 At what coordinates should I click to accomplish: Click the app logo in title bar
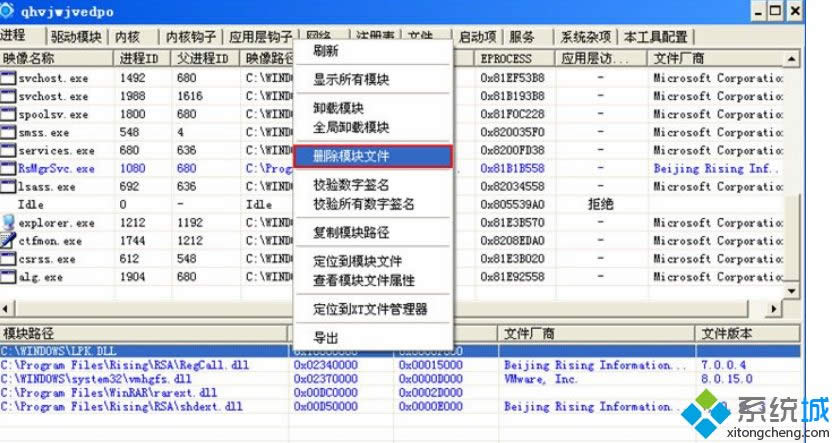coord(9,11)
